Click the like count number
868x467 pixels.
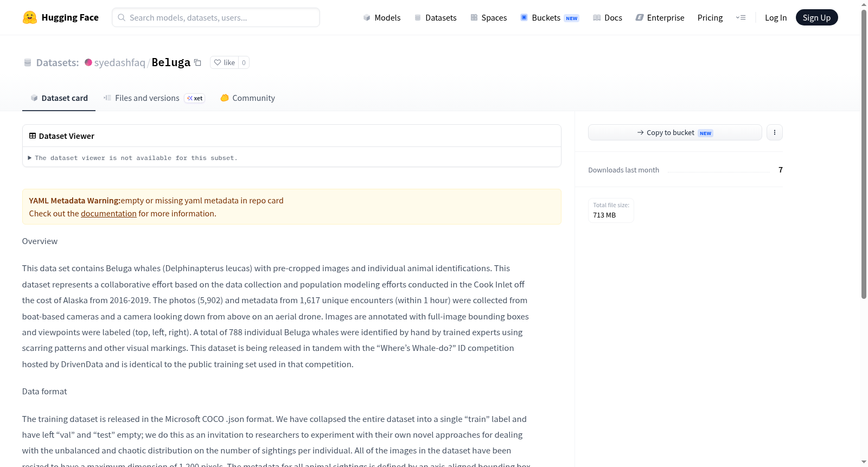click(x=244, y=62)
